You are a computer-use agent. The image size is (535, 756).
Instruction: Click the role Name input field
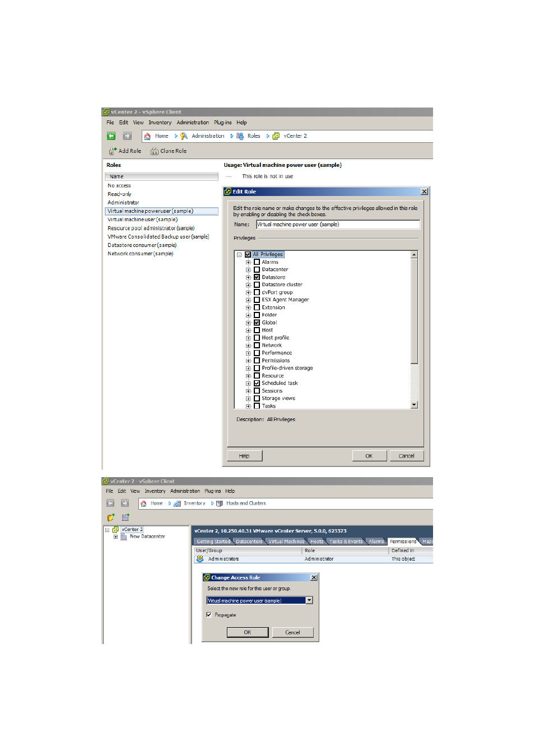coord(338,225)
